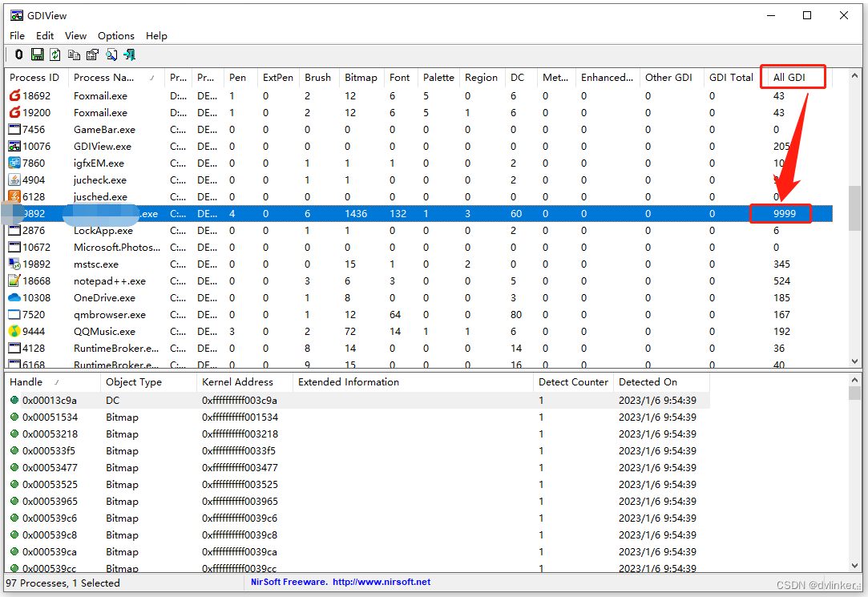Copy selected items using the toolbar copy icon
The image size is (868, 597).
coord(74,54)
